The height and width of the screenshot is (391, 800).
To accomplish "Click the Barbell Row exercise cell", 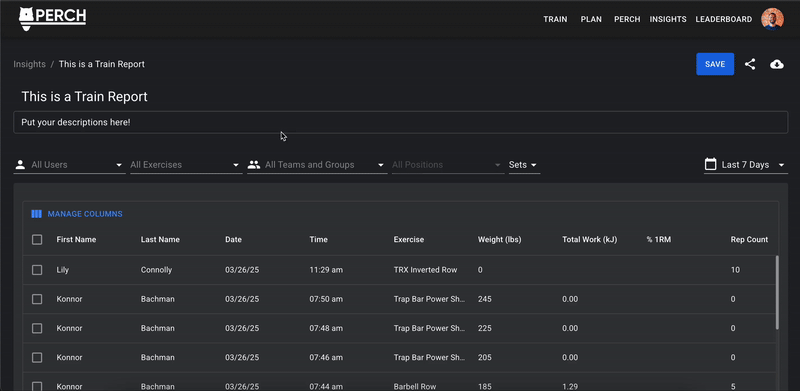I will tap(415, 386).
